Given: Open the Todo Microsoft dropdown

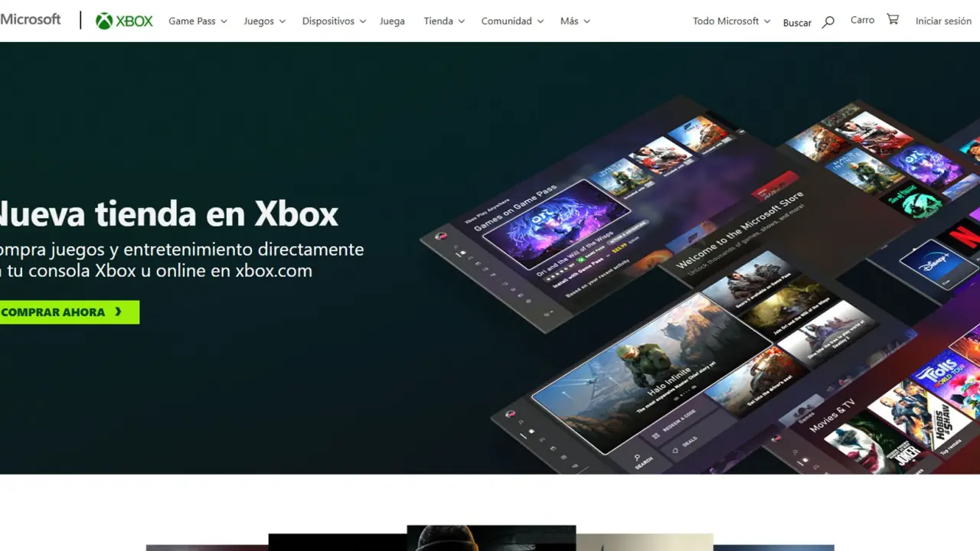Looking at the screenshot, I should (x=731, y=21).
